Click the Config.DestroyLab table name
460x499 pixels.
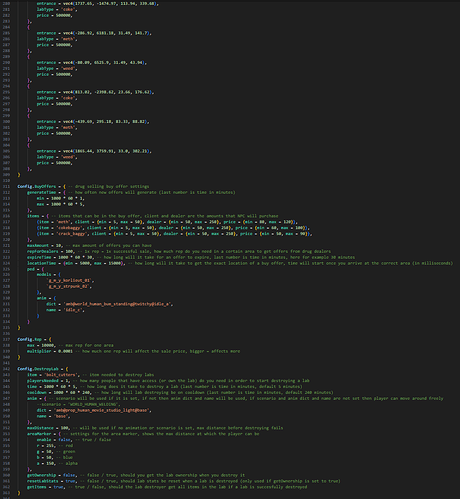pyautogui.click(x=38, y=369)
